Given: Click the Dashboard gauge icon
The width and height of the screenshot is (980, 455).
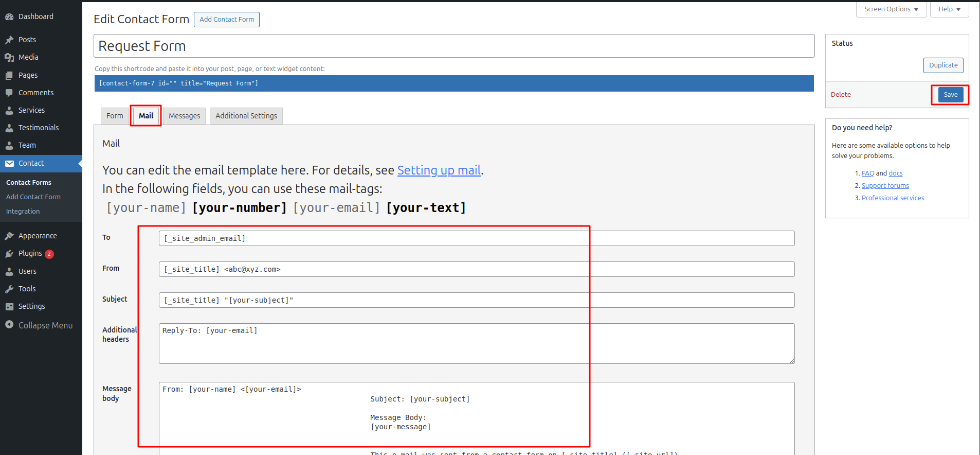Looking at the screenshot, I should tap(9, 17).
